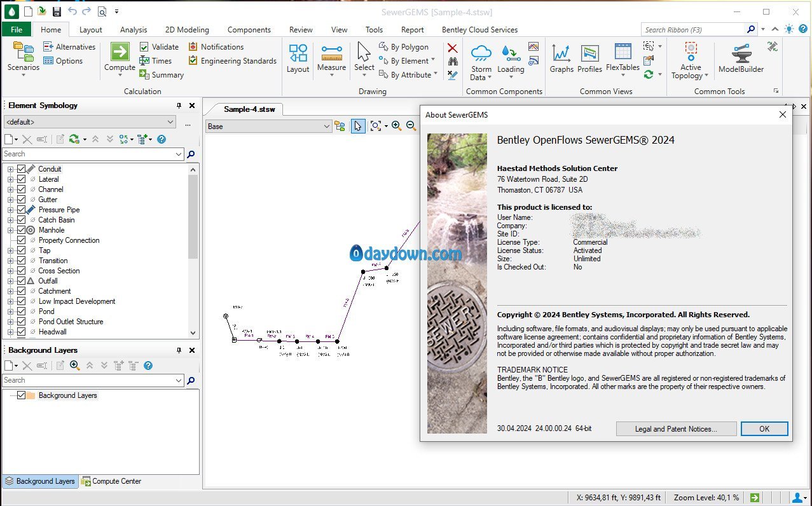The image size is (812, 506).
Task: Open Engineering Standards
Action: click(x=232, y=61)
